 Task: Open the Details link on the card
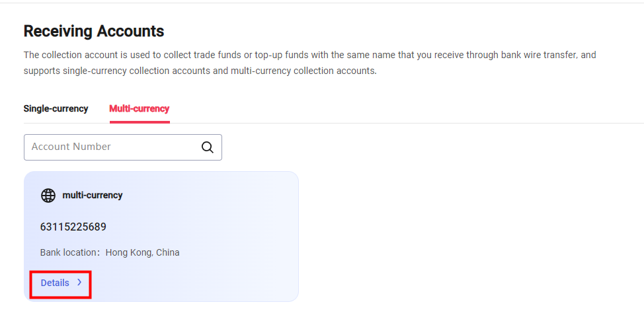point(55,283)
